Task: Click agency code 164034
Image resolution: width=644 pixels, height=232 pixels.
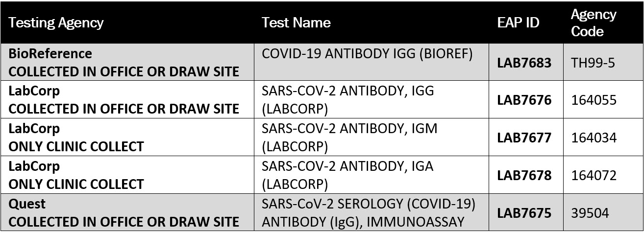Action: [x=594, y=138]
